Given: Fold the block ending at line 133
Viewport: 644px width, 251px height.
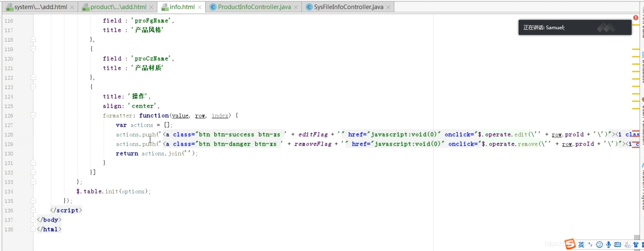Looking at the screenshot, I should (33, 181).
